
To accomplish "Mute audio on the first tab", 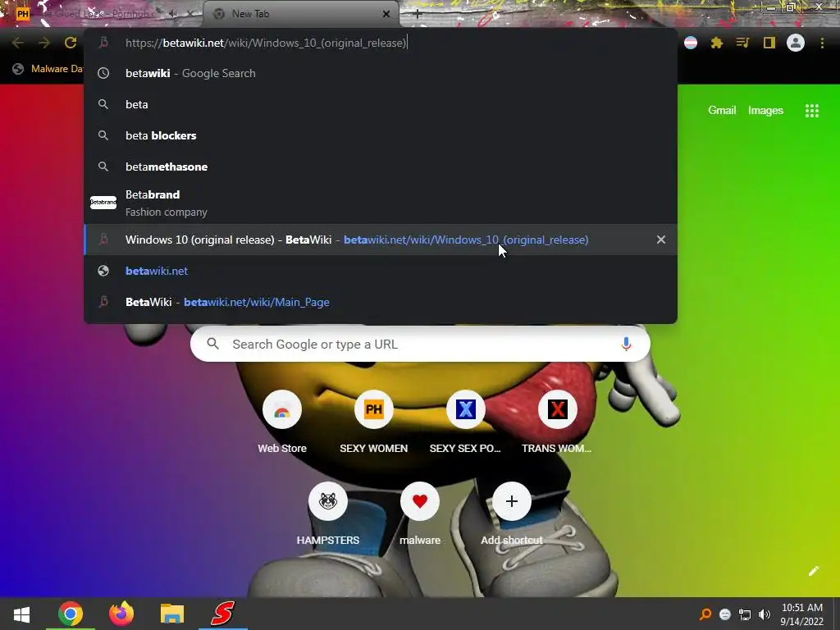I will tap(173, 14).
